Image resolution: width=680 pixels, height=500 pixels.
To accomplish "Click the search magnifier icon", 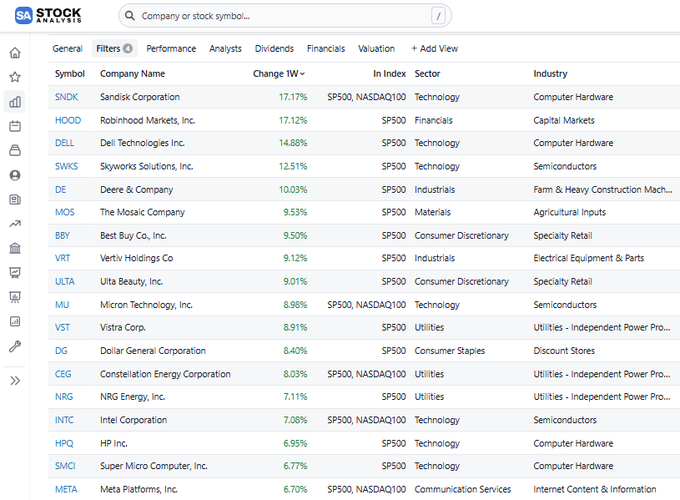I will tap(129, 16).
